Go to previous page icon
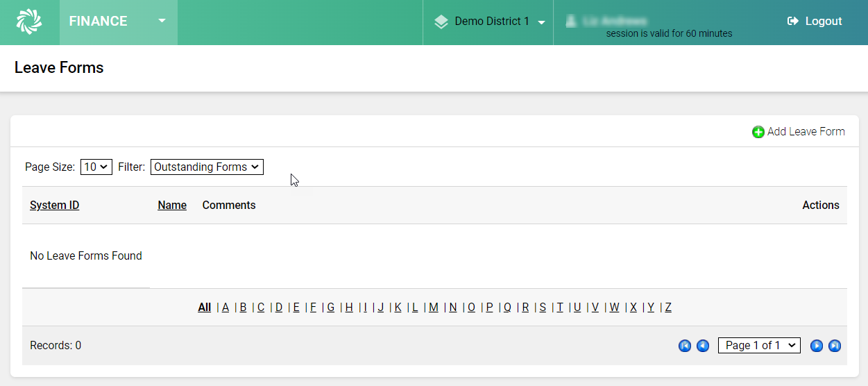Screen dimensions: 868x386 pyautogui.click(x=703, y=346)
